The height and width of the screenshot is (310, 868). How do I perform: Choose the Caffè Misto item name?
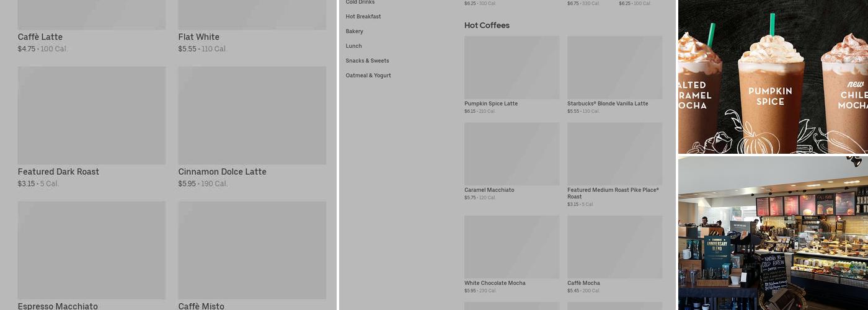point(201,306)
